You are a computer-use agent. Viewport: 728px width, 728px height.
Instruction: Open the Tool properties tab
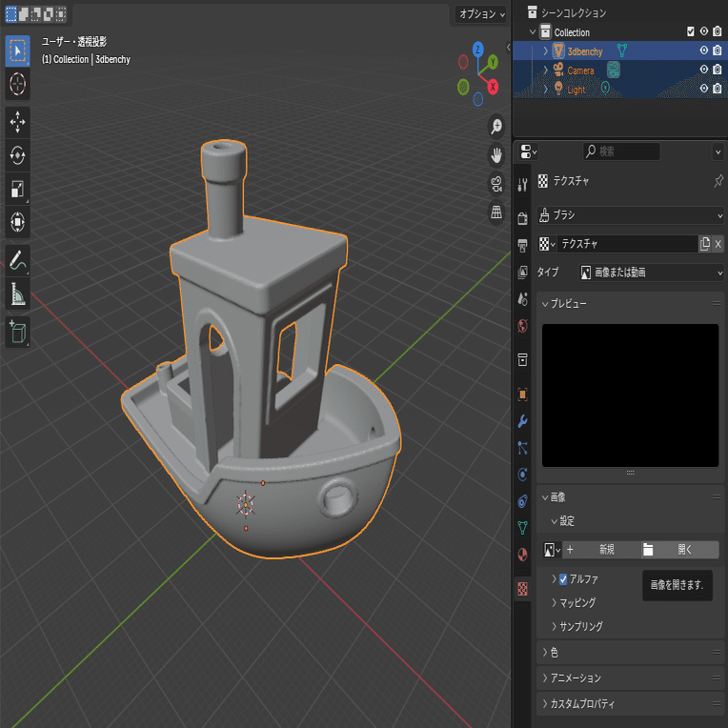click(523, 185)
